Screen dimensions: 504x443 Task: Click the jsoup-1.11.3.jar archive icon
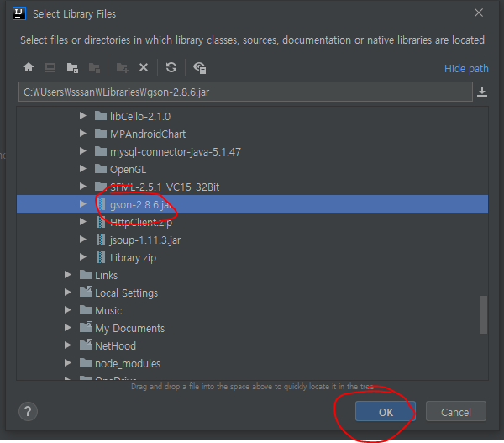click(101, 240)
